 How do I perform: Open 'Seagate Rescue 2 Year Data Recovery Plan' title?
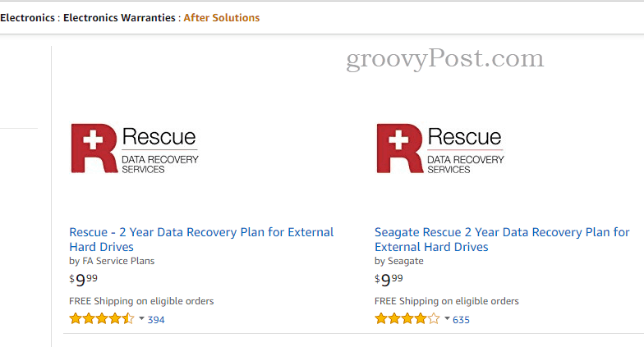click(x=502, y=240)
